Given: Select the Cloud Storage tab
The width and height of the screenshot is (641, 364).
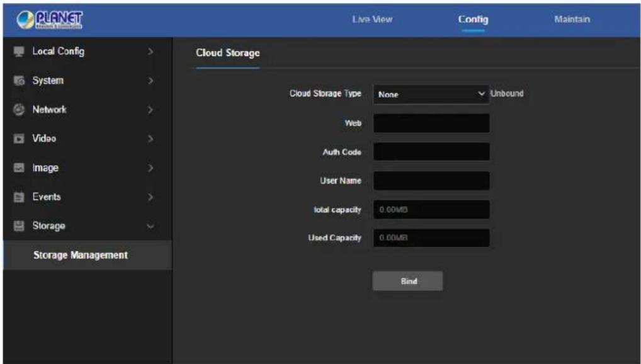Looking at the screenshot, I should pyautogui.click(x=228, y=53).
